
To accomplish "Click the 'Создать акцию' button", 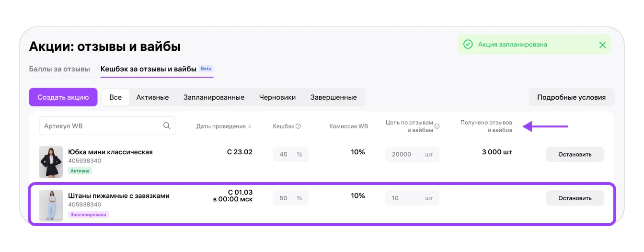I will click(63, 97).
